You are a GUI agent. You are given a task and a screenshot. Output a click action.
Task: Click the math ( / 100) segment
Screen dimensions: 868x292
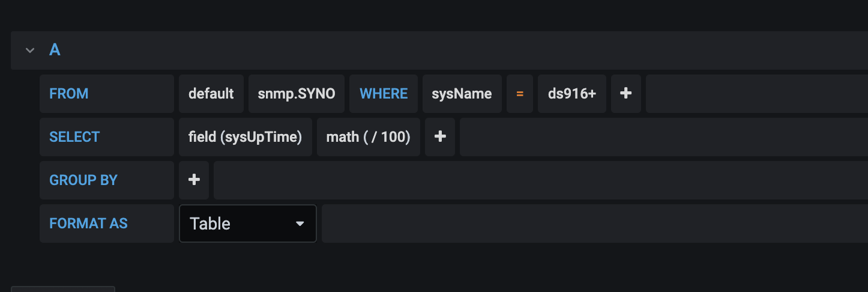tap(368, 137)
